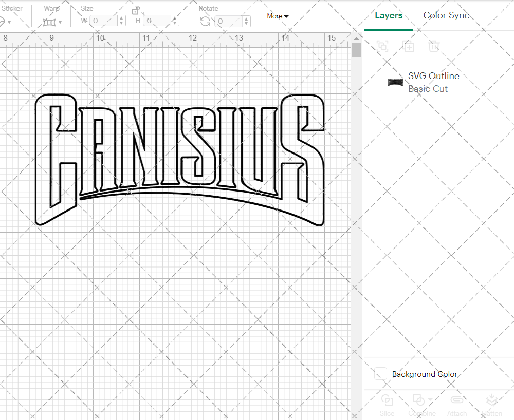Select the Attach tool
The width and height of the screenshot is (514, 420).
456,405
